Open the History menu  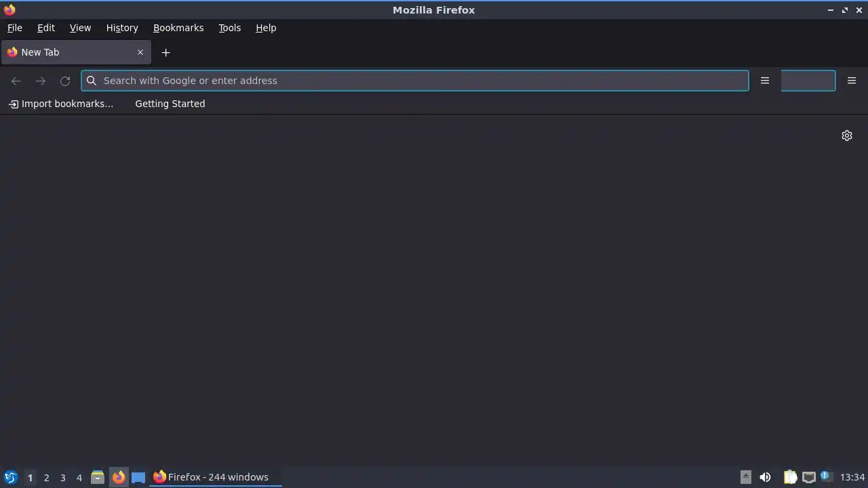pos(122,28)
